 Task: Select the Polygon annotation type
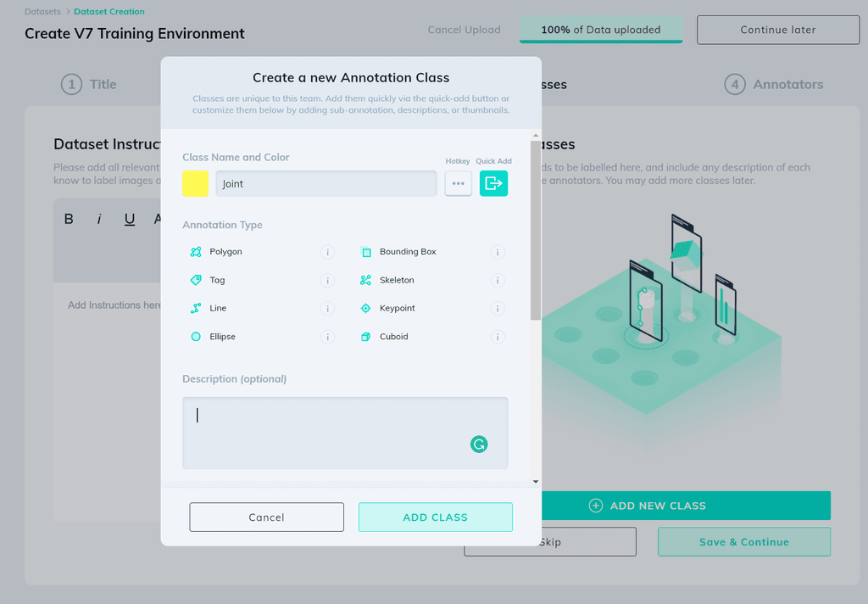228,251
